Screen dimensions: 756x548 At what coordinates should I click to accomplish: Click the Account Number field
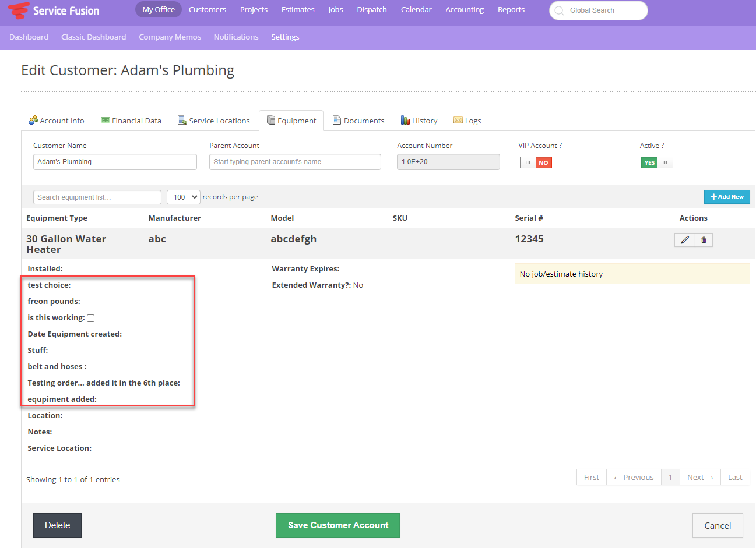[448, 162]
